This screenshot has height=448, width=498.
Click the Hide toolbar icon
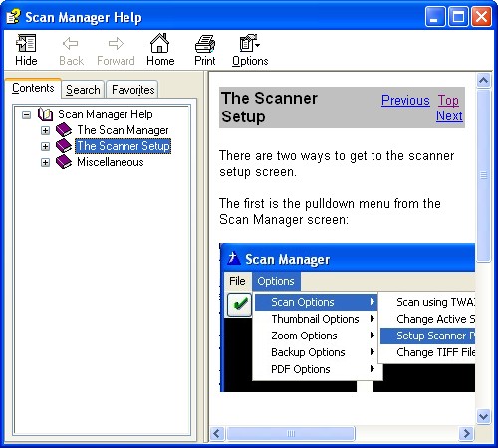pyautogui.click(x=26, y=43)
